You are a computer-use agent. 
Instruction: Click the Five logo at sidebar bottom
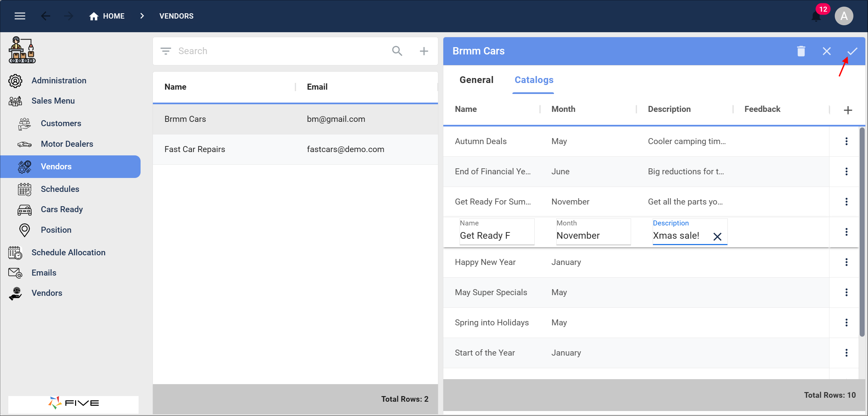coord(73,403)
